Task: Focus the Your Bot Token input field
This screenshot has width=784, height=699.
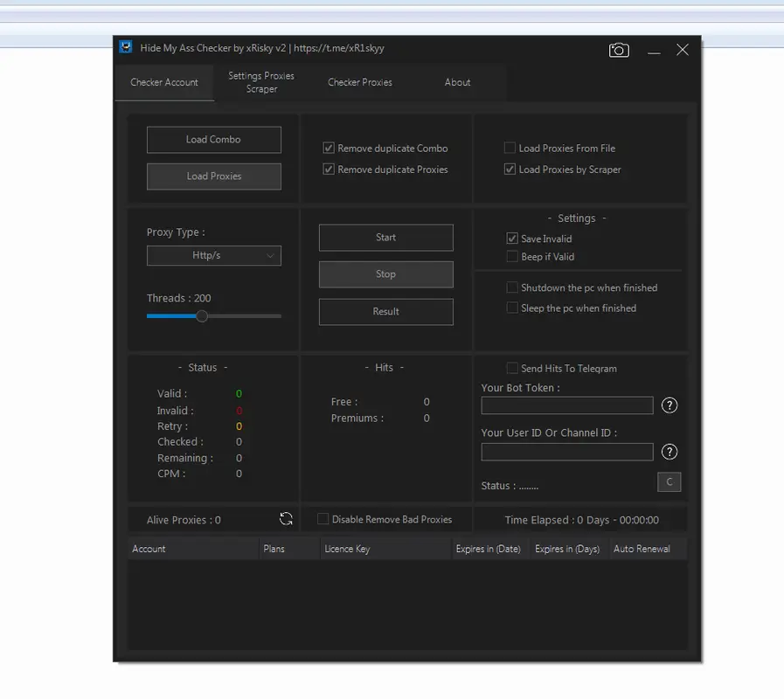Action: [566, 405]
